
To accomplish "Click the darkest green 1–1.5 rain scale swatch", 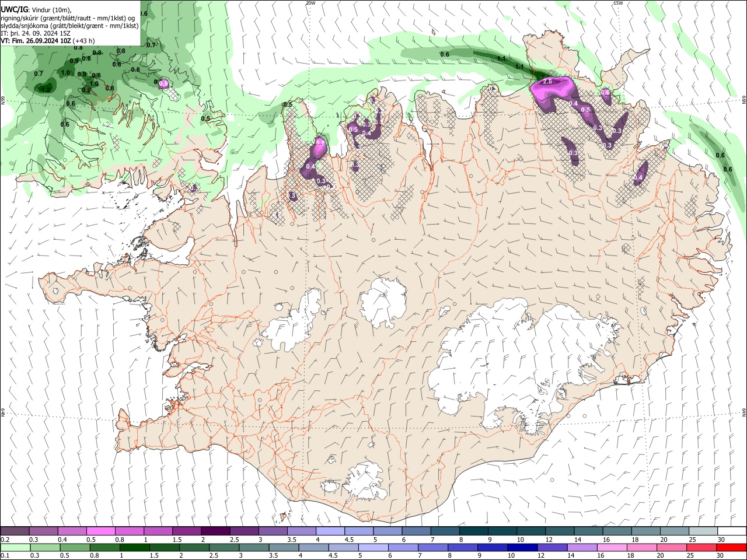I will pyautogui.click(x=135, y=548).
